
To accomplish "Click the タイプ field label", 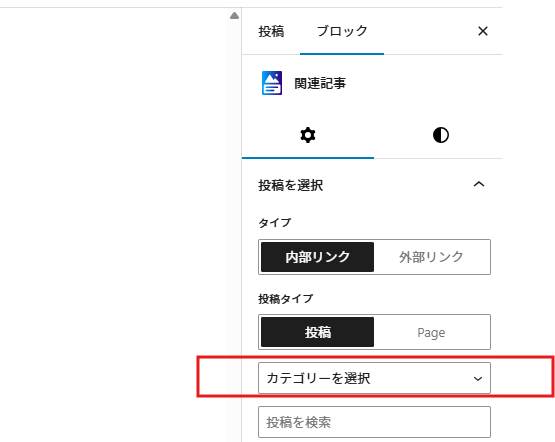I will pyautogui.click(x=275, y=223).
